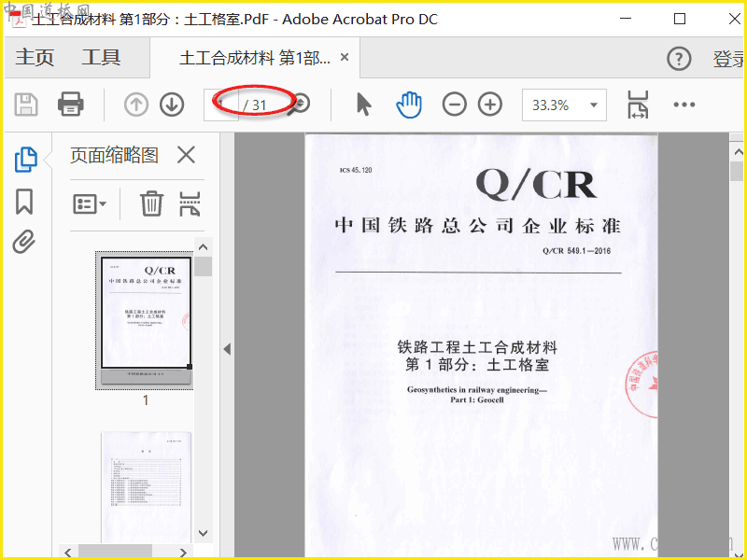Click the thumbnail panel print pages icon
747x560 pixels.
point(190,203)
